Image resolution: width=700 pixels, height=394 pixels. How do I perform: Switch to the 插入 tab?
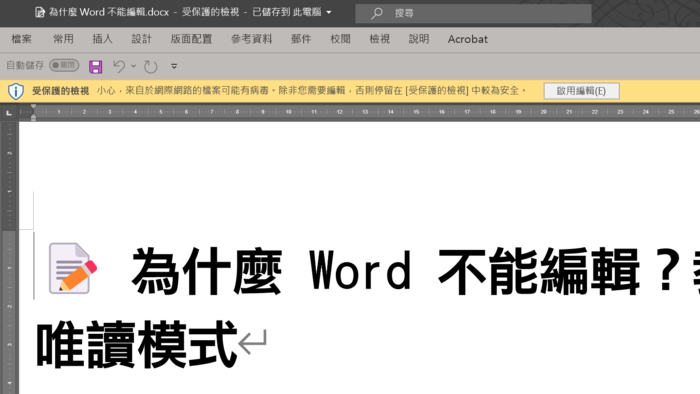click(x=102, y=39)
